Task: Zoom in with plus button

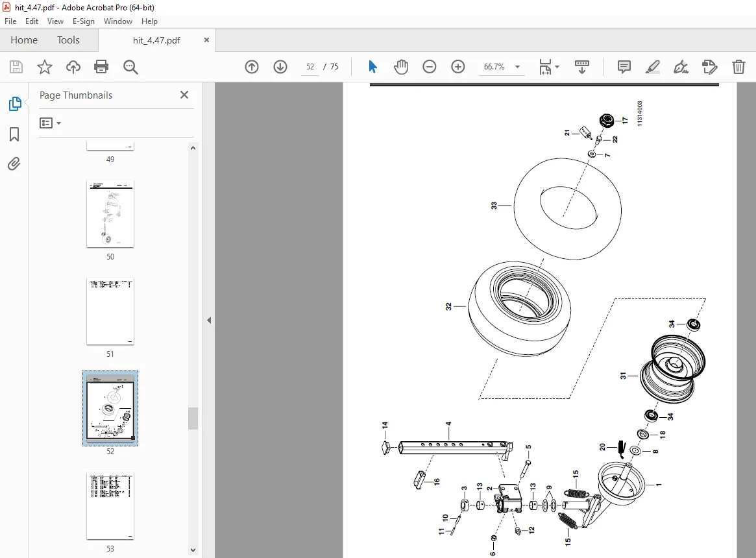Action: pyautogui.click(x=458, y=67)
